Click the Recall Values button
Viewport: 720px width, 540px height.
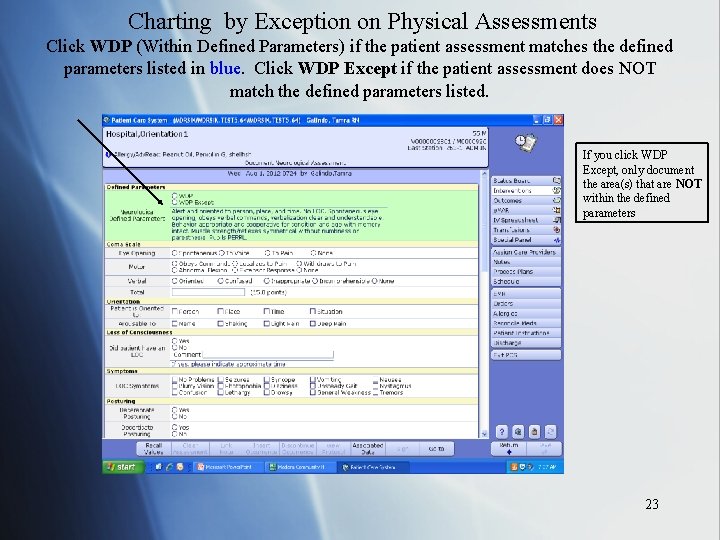click(x=153, y=449)
